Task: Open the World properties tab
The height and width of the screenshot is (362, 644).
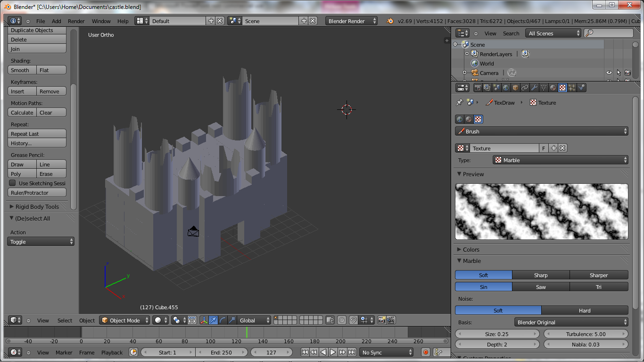Action: (x=505, y=87)
